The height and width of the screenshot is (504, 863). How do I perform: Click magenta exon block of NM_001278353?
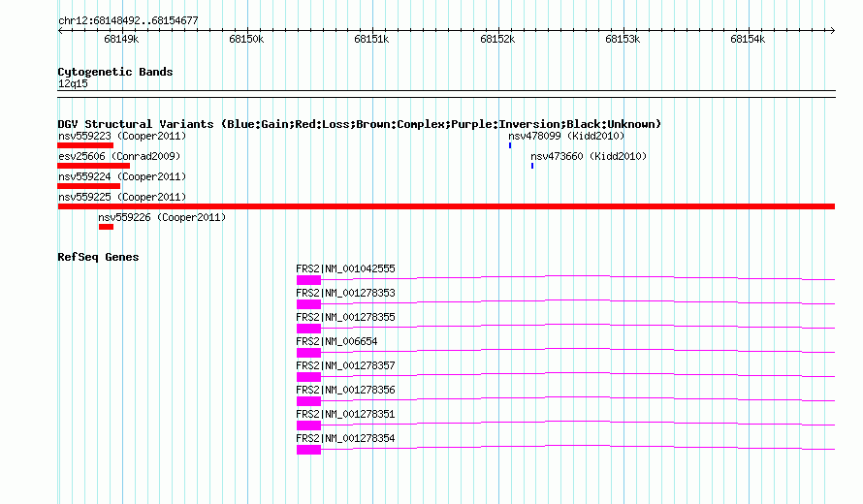point(308,304)
